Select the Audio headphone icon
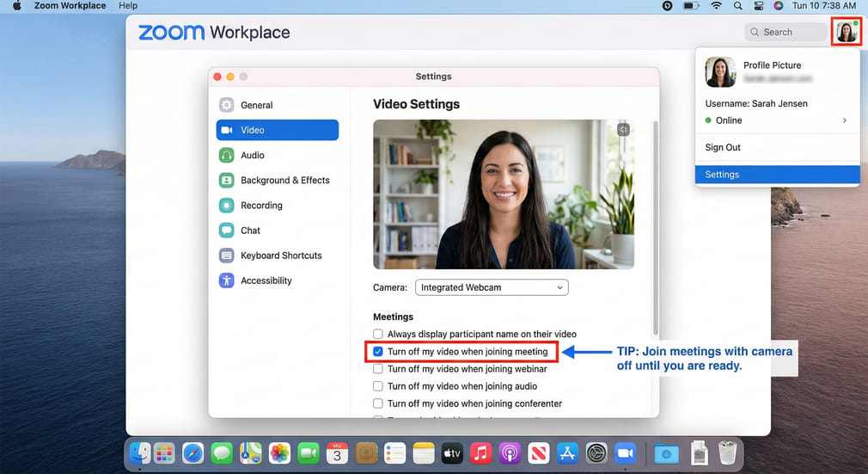The height and width of the screenshot is (474, 868). click(227, 156)
